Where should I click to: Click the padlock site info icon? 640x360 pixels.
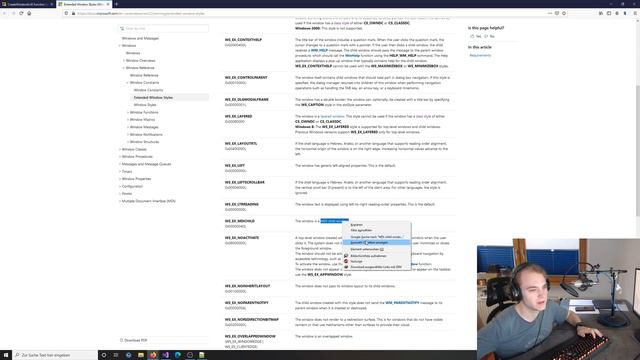click(73, 13)
